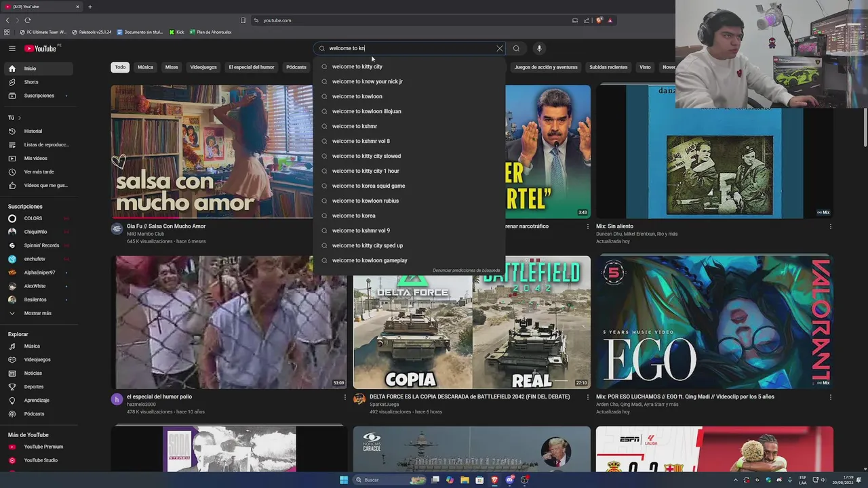Open Mis videos sidebar item
Image resolution: width=868 pixels, height=488 pixels.
[39, 158]
